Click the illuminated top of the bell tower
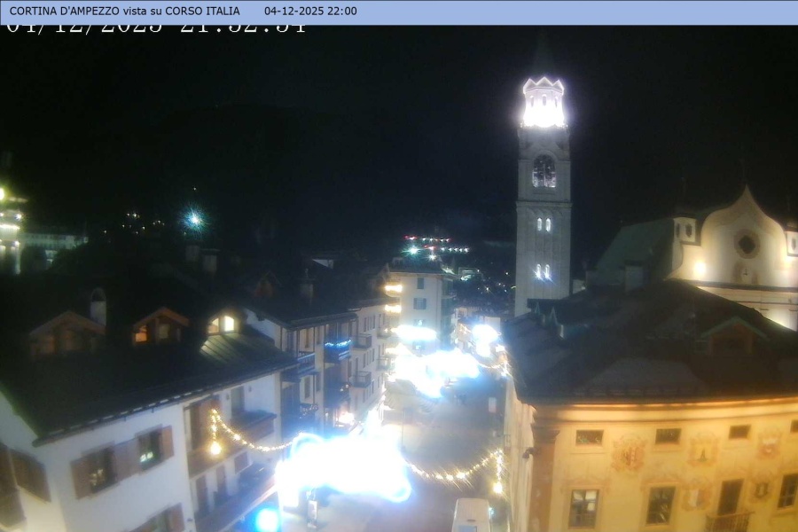The image size is (798, 532). [544, 104]
